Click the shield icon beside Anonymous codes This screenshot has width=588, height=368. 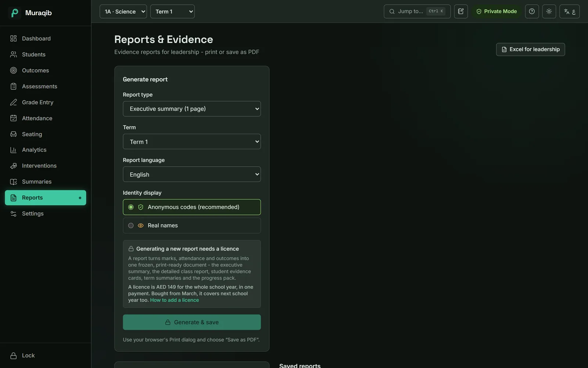[141, 207]
